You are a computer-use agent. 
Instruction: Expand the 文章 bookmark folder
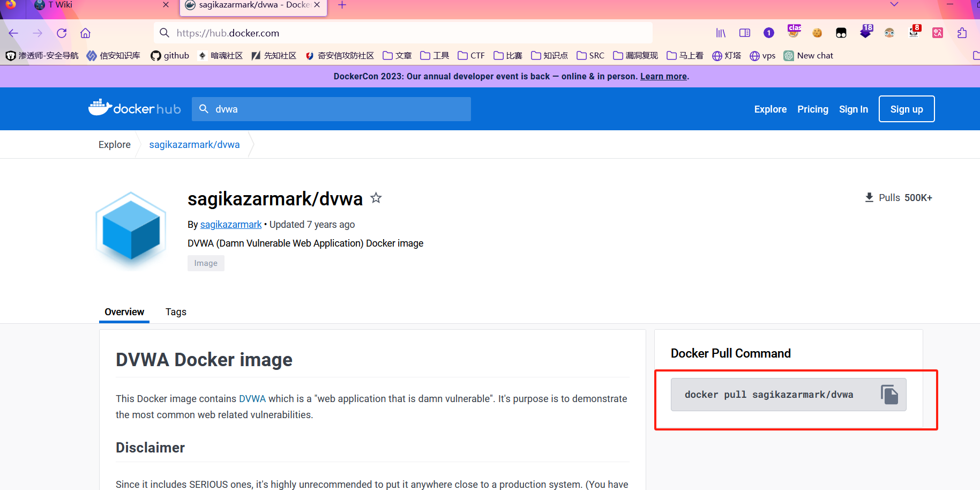(x=397, y=56)
